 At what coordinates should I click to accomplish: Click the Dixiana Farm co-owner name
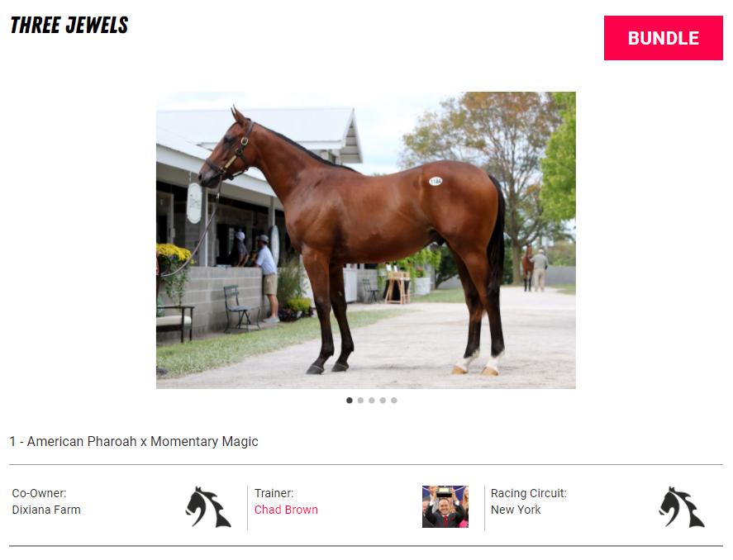pos(46,510)
